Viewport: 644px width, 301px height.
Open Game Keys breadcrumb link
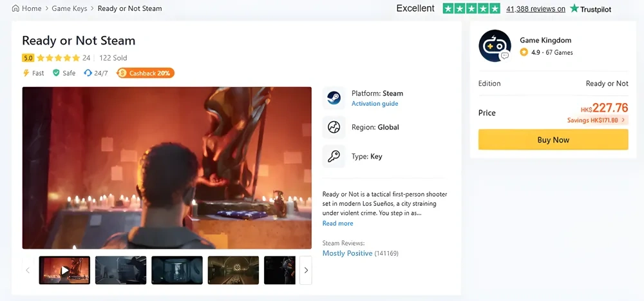(x=70, y=8)
